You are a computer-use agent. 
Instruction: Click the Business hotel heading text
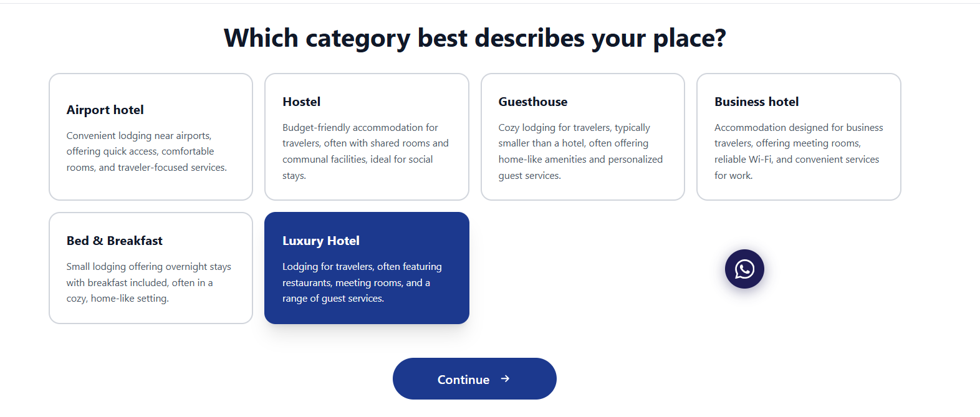[x=757, y=102]
